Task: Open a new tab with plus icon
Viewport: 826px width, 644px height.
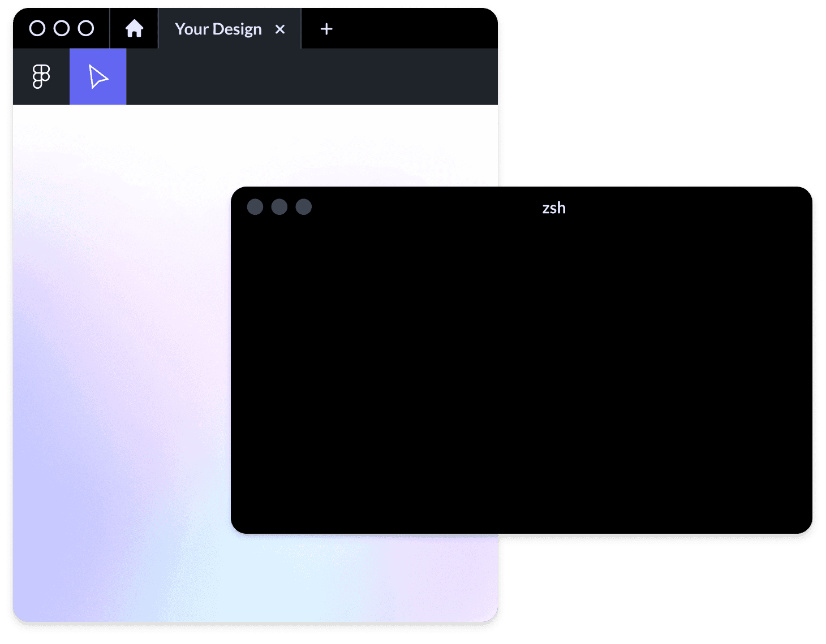Action: tap(326, 29)
